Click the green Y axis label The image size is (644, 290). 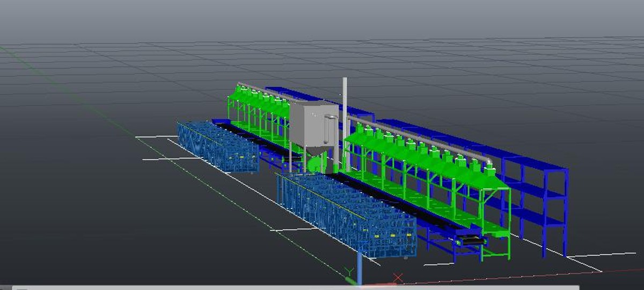coord(350,272)
